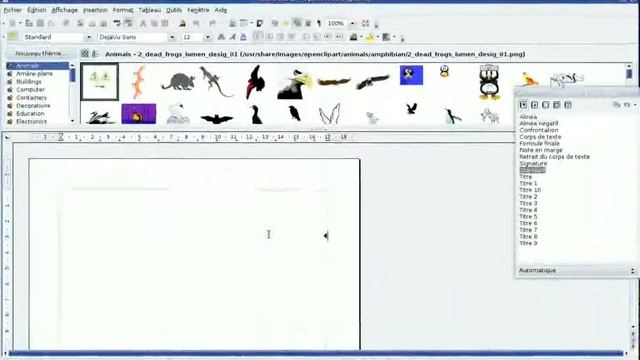Image resolution: width=640 pixels, height=360 pixels.
Task: Show paragraph styles in Styles window
Action: [523, 105]
